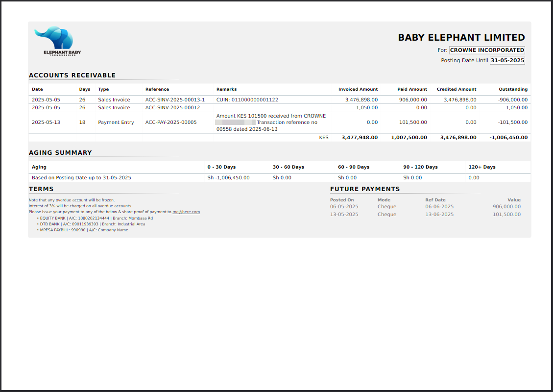The image size is (553, 392).
Task: Select the FUTURE PAYMENTS heading
Action: 365,189
